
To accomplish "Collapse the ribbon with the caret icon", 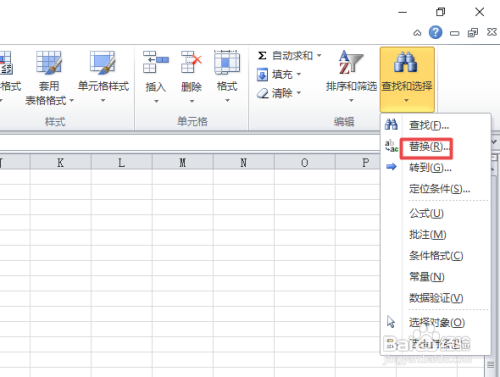I will [417, 33].
